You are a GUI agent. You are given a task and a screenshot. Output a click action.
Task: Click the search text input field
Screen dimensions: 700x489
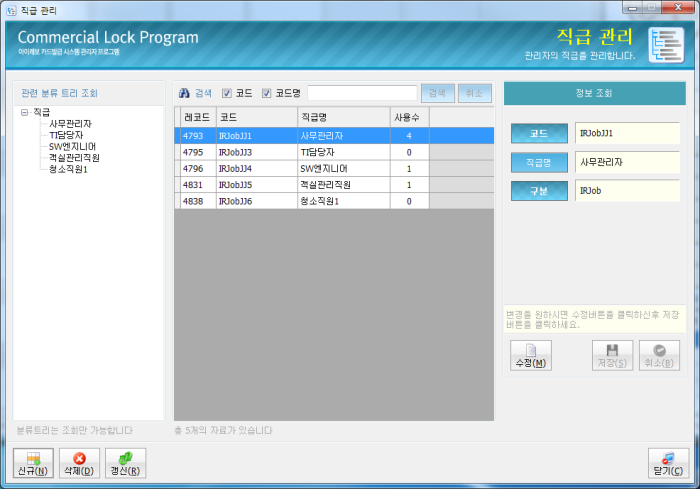361,93
